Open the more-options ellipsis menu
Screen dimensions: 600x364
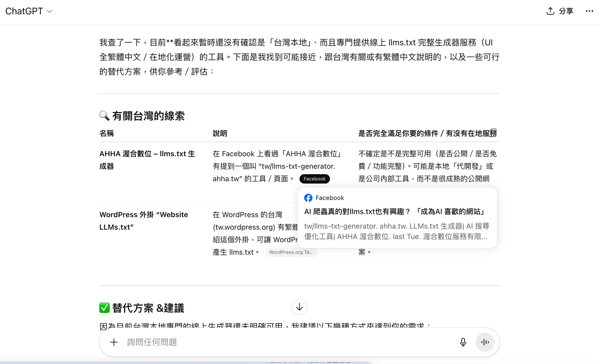coord(590,11)
